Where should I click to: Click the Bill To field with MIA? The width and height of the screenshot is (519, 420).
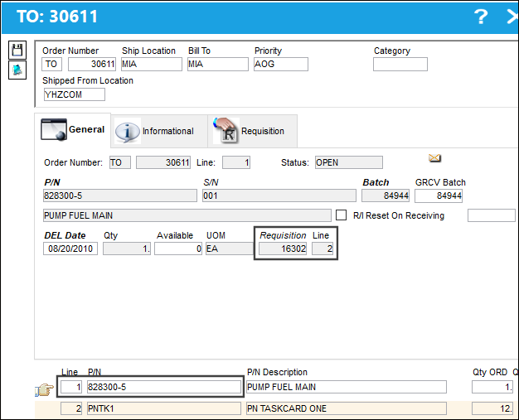(x=218, y=64)
